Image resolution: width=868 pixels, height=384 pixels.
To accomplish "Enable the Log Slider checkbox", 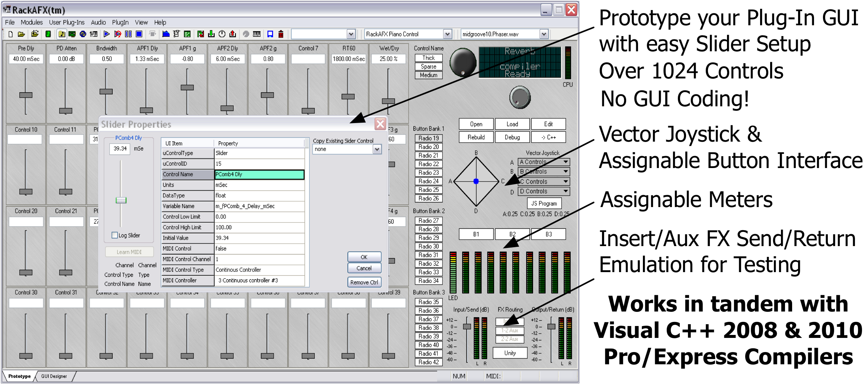I will 115,235.
